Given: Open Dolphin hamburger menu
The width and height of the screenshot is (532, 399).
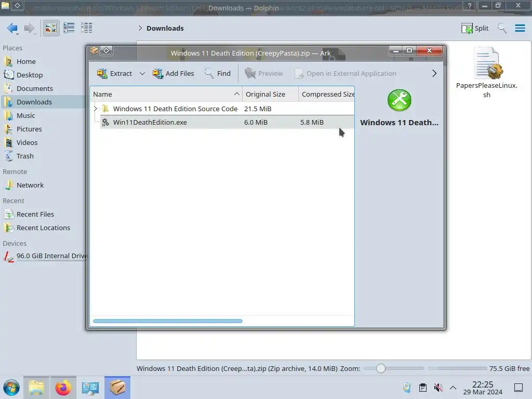Looking at the screenshot, I should [x=520, y=28].
